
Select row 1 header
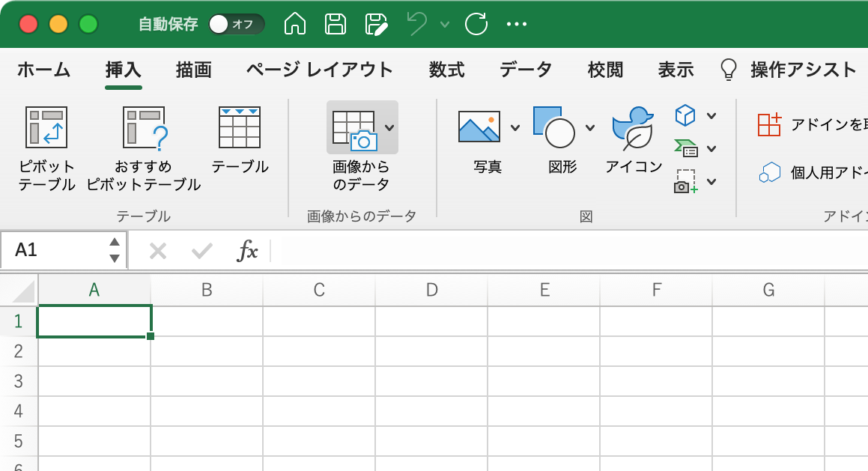coord(19,321)
